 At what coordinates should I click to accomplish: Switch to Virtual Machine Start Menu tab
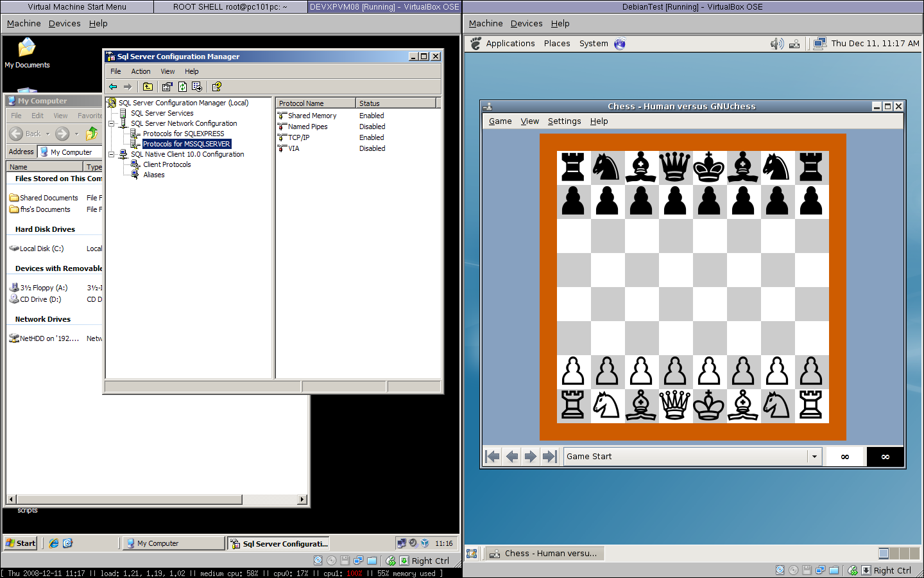[77, 7]
